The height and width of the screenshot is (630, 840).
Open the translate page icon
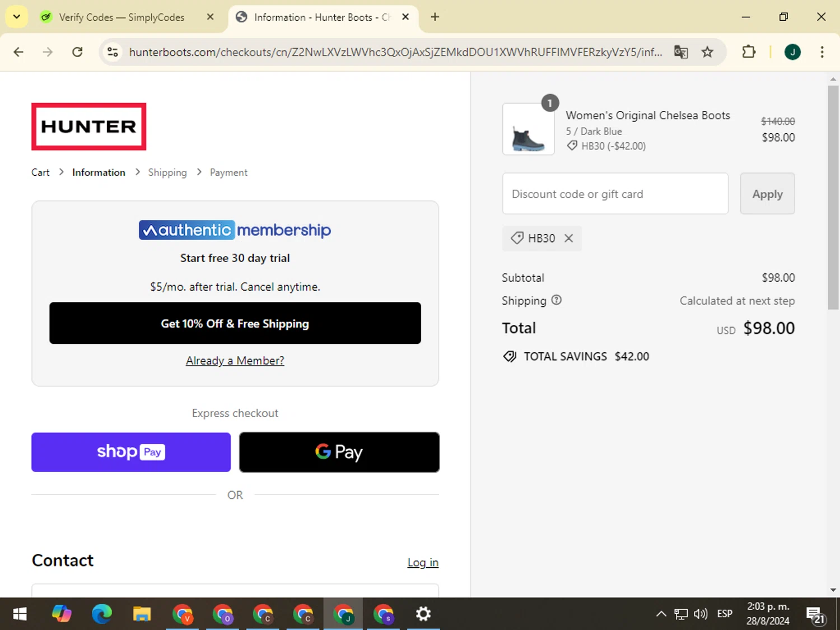pos(681,52)
